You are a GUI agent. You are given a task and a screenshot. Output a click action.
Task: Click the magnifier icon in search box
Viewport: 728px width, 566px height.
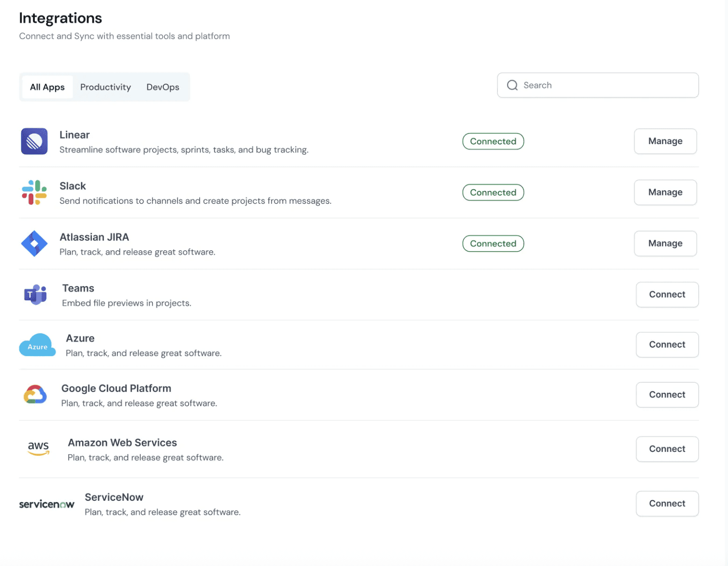point(512,85)
